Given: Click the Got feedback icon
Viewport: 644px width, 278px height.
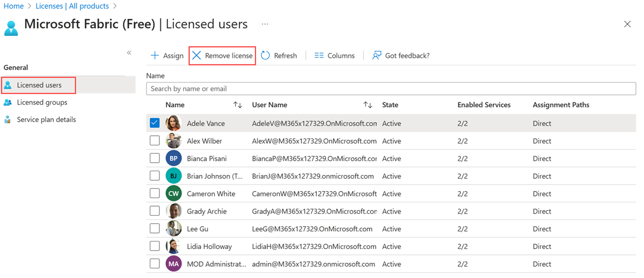Looking at the screenshot, I should [x=377, y=56].
